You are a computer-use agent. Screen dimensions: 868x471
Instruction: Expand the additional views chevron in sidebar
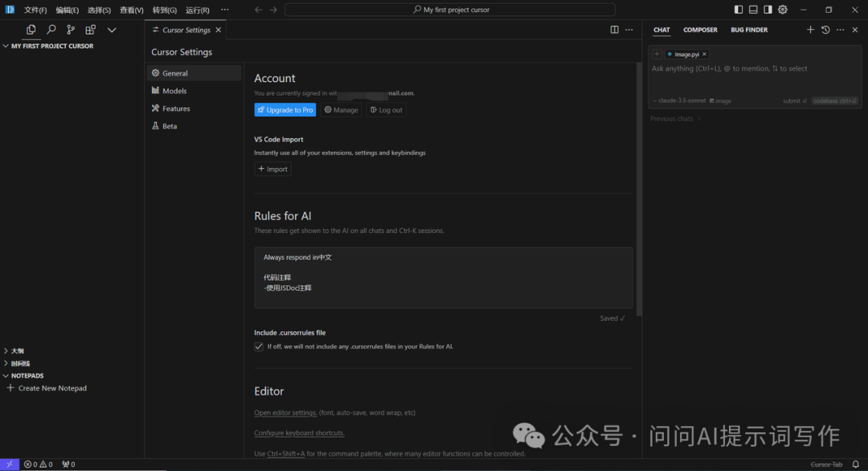point(112,30)
